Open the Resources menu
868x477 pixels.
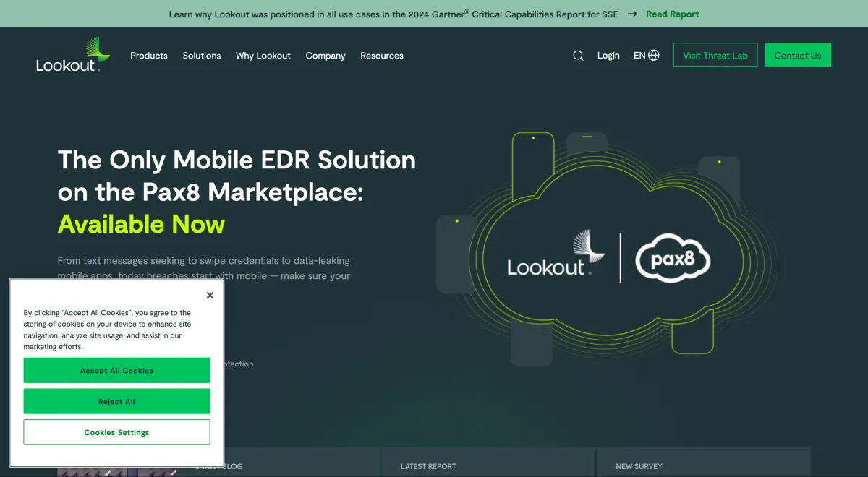point(382,56)
